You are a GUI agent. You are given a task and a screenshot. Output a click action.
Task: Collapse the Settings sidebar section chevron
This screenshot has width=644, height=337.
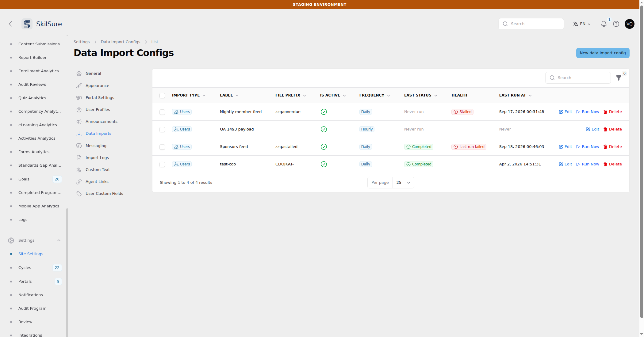pyautogui.click(x=59, y=240)
